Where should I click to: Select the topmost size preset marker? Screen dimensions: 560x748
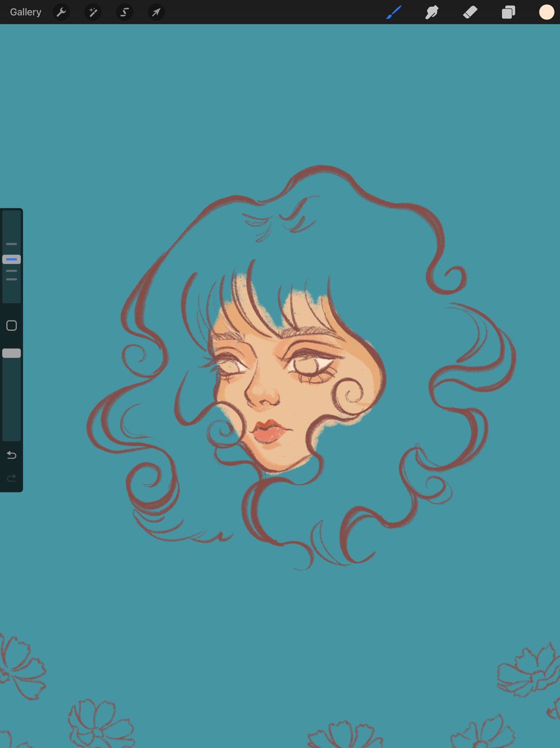coord(11,244)
